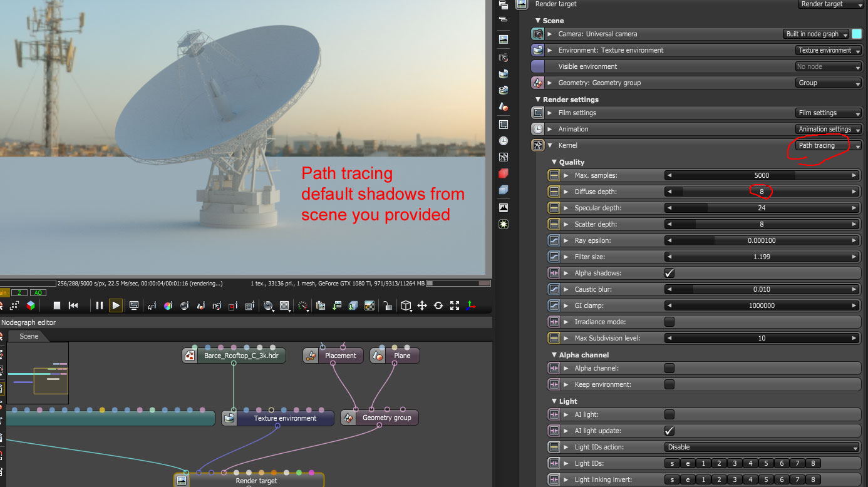868x487 pixels.
Task: Restart the render with the rewind icon
Action: point(73,305)
